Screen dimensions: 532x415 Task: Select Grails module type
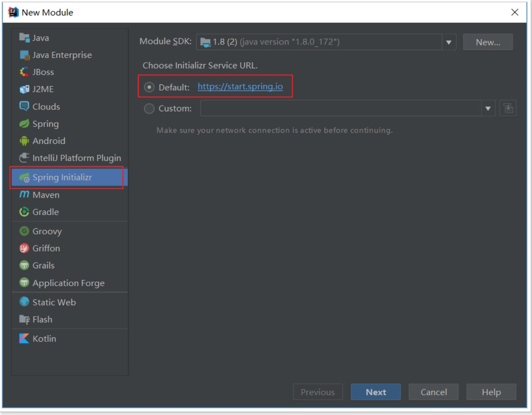click(x=70, y=265)
